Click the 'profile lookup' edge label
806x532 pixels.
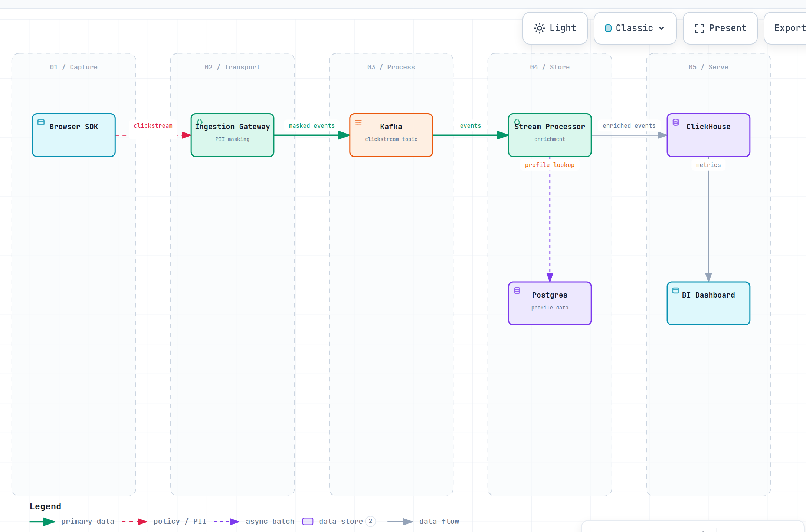tap(550, 165)
